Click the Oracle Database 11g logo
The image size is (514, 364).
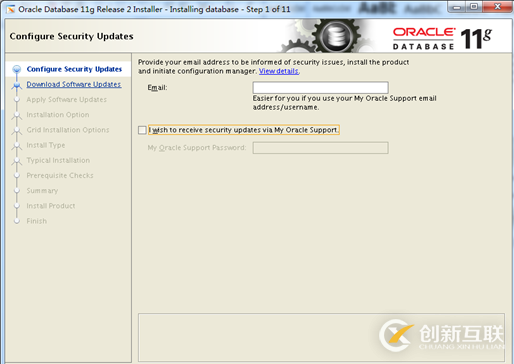442,38
